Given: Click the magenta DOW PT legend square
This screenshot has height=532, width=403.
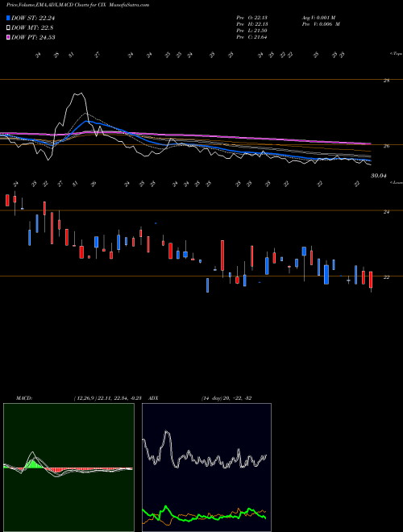Looking at the screenshot, I should (8, 37).
